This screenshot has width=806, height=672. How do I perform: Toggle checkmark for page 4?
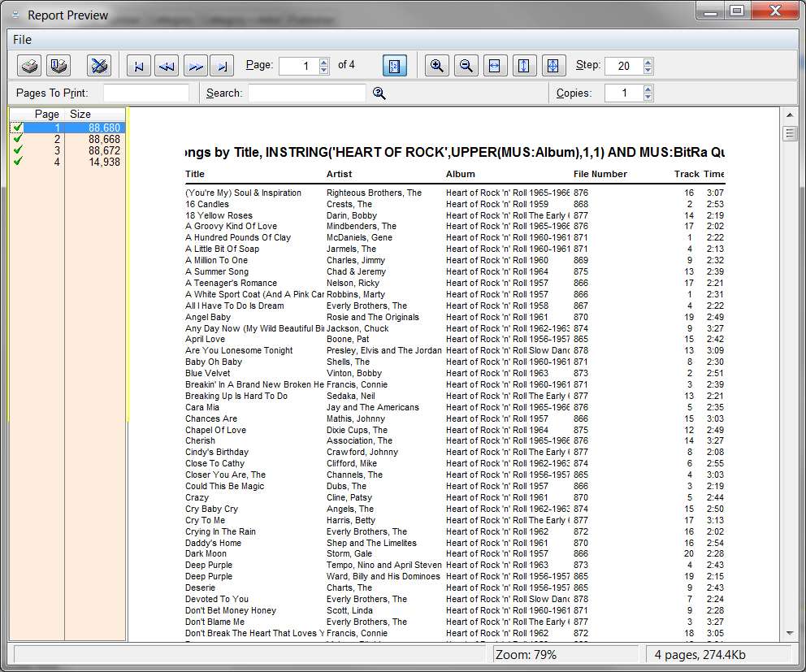[x=18, y=162]
